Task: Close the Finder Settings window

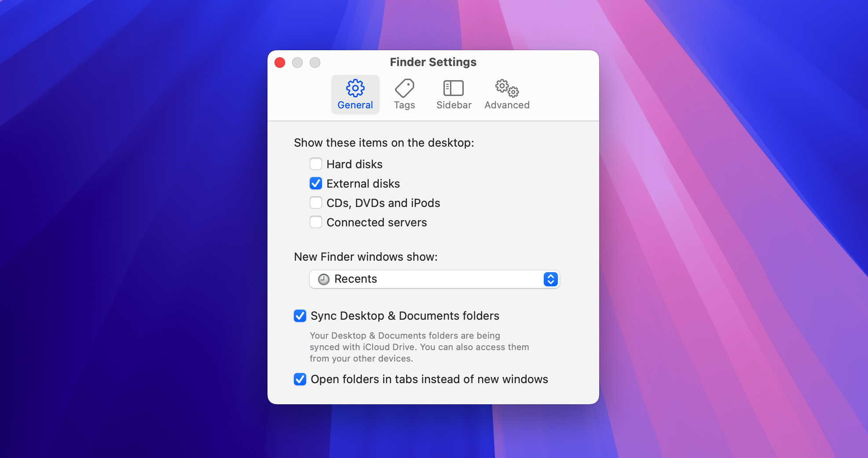Action: click(280, 63)
